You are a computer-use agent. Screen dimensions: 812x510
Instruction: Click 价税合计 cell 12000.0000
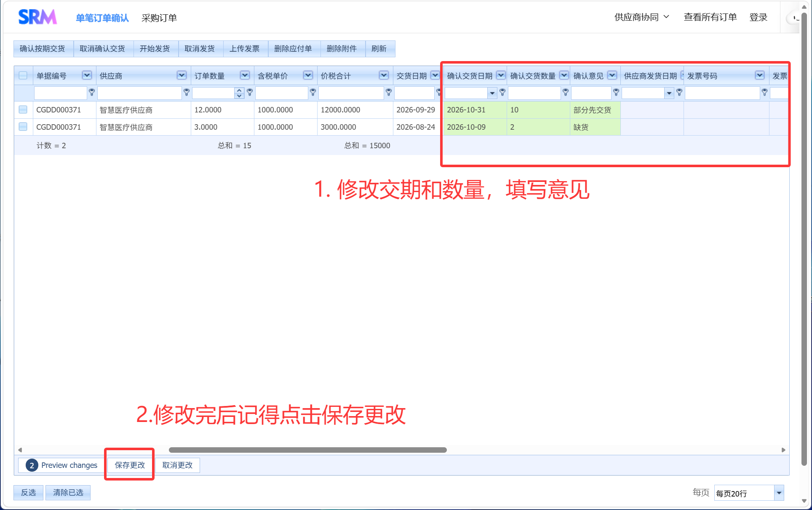[355, 109]
